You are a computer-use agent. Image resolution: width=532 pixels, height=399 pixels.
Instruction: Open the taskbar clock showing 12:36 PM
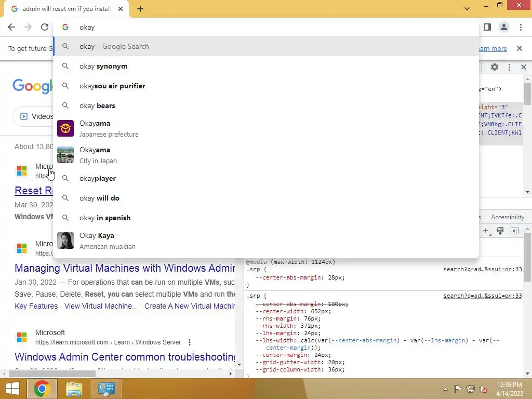pyautogui.click(x=509, y=389)
